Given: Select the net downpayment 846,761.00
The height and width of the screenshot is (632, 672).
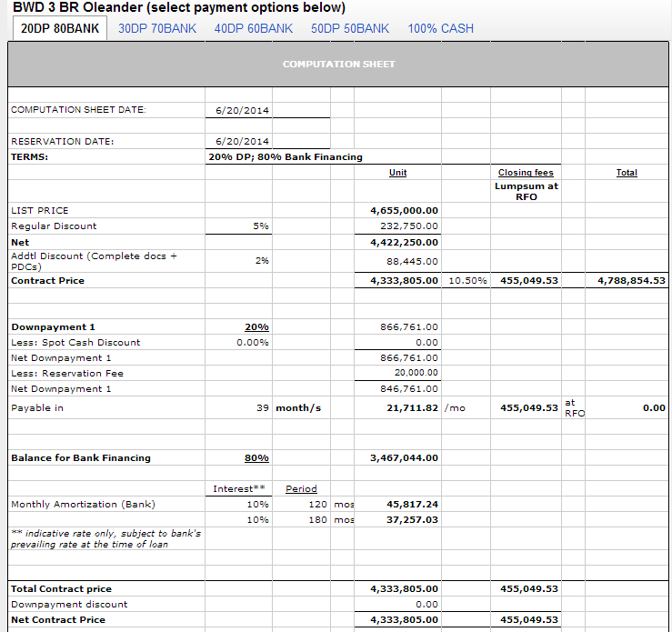Looking at the screenshot, I should (409, 388).
